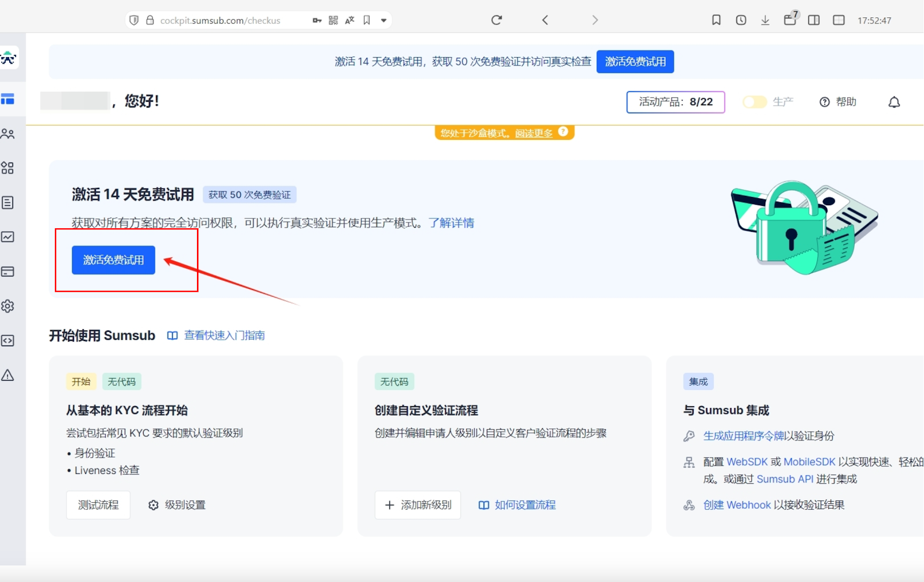
Task: Go forward with the browser forward arrow
Action: click(595, 20)
